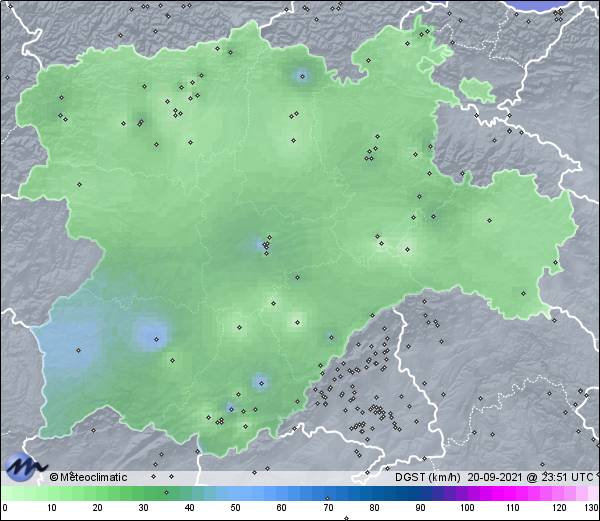
Task: Pick the pale green color above 0
Action: click(x=5, y=493)
